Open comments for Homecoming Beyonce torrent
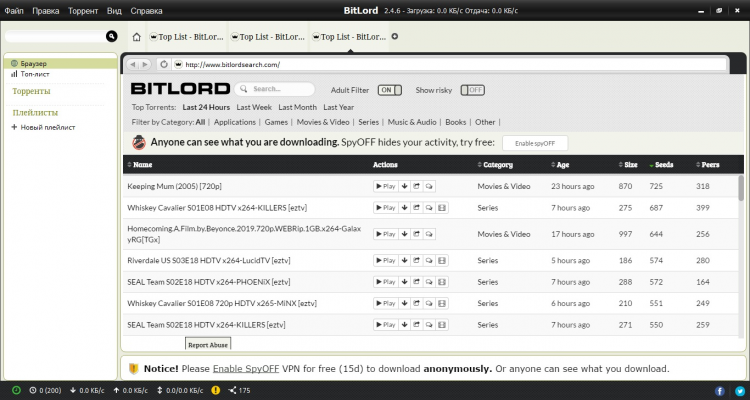This screenshot has height=400, width=750. point(429,234)
